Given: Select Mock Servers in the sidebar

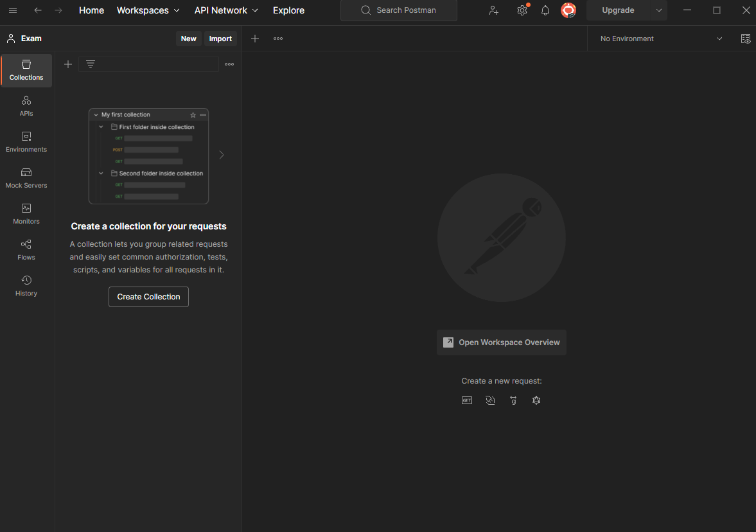Looking at the screenshot, I should pyautogui.click(x=26, y=178).
